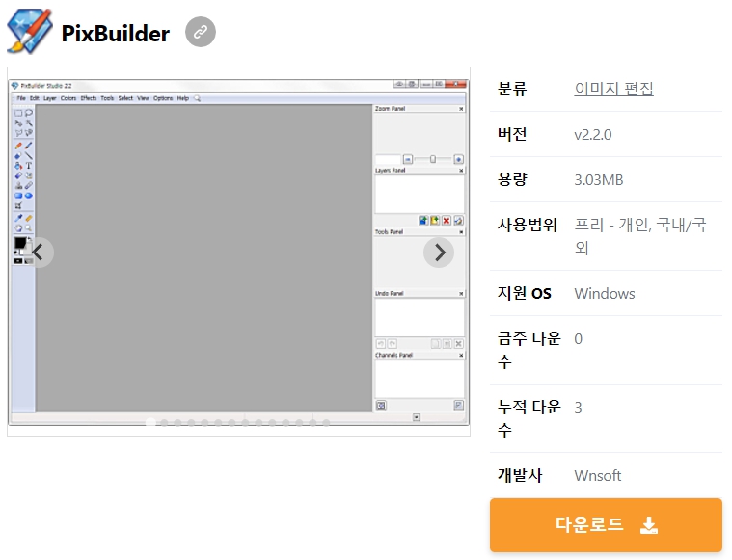Screen dimensions: 732x560
Task: Click the 버전 label
Action: [x=512, y=134]
